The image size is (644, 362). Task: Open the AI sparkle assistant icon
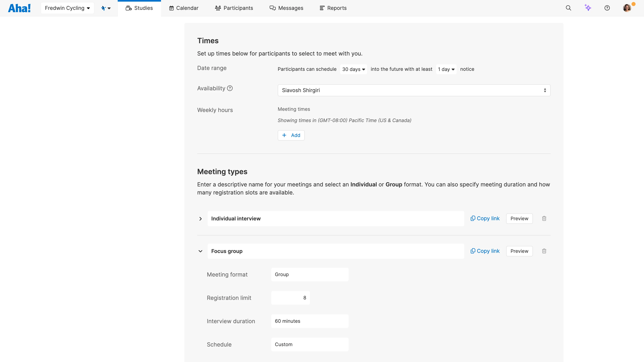click(588, 8)
